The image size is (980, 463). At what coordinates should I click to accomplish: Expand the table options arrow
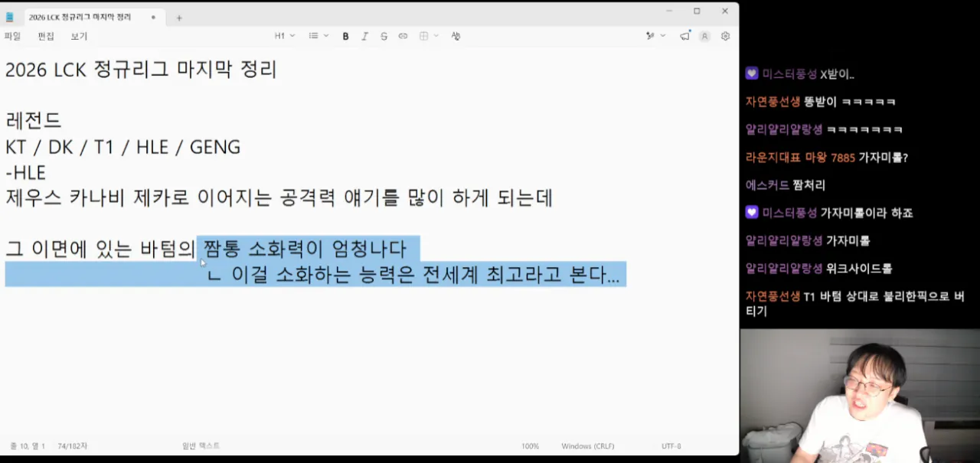[436, 36]
